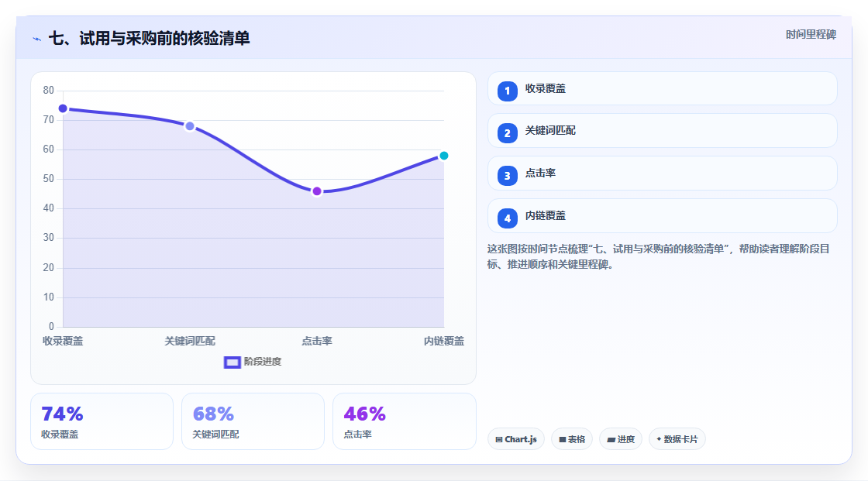The height and width of the screenshot is (481, 868).
Task: Click the lightning icon beside the section title
Action: [x=37, y=39]
